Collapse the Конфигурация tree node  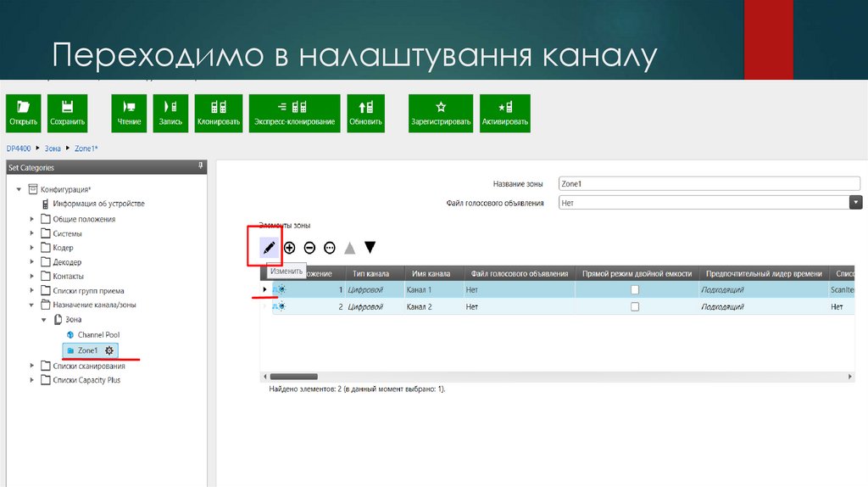(19, 189)
